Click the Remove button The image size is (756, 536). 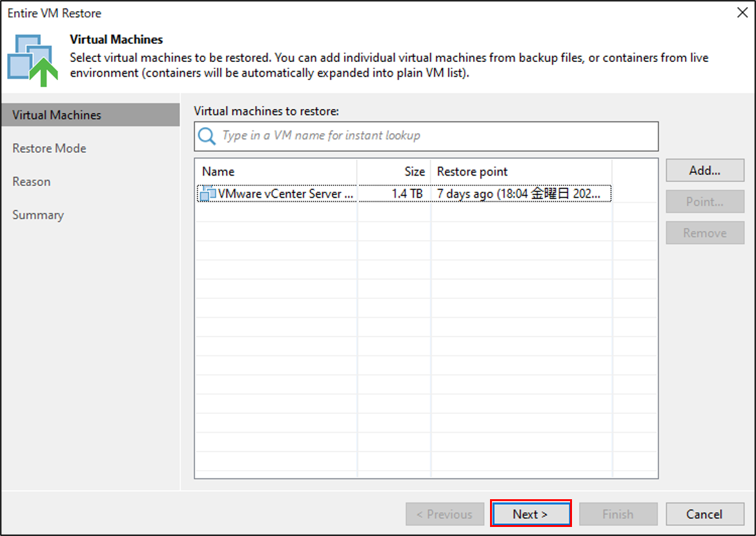[x=705, y=233]
